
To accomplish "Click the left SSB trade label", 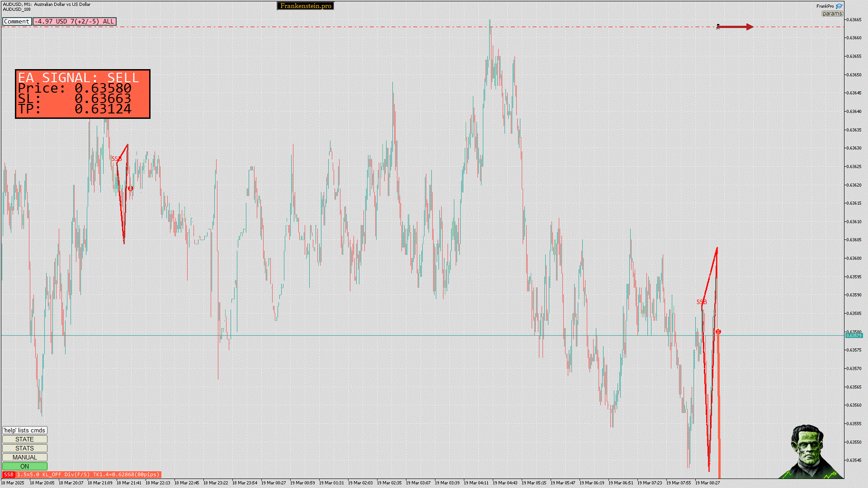I will [116, 159].
